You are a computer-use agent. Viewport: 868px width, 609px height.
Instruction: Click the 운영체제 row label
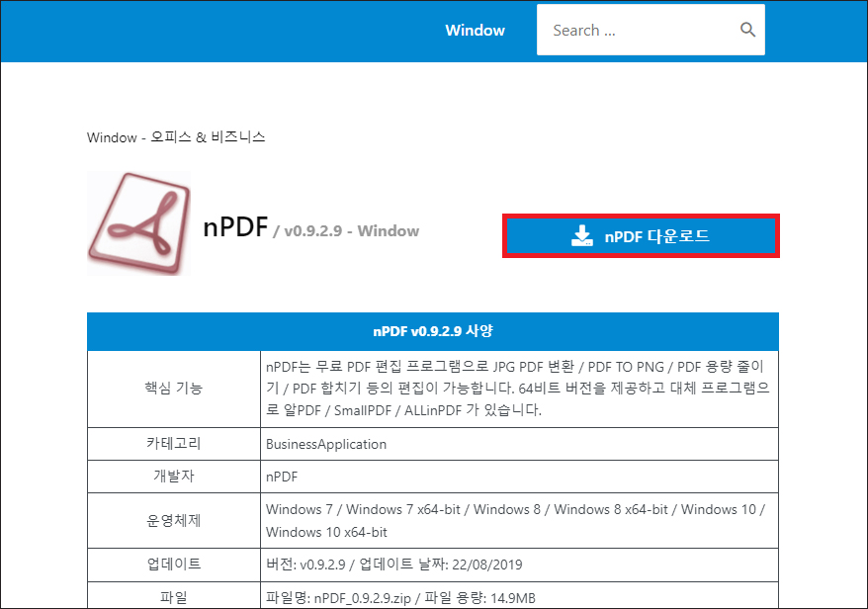coord(174,520)
